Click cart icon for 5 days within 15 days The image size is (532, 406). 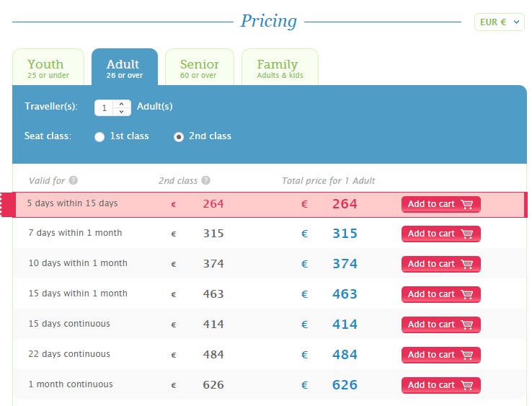click(467, 204)
